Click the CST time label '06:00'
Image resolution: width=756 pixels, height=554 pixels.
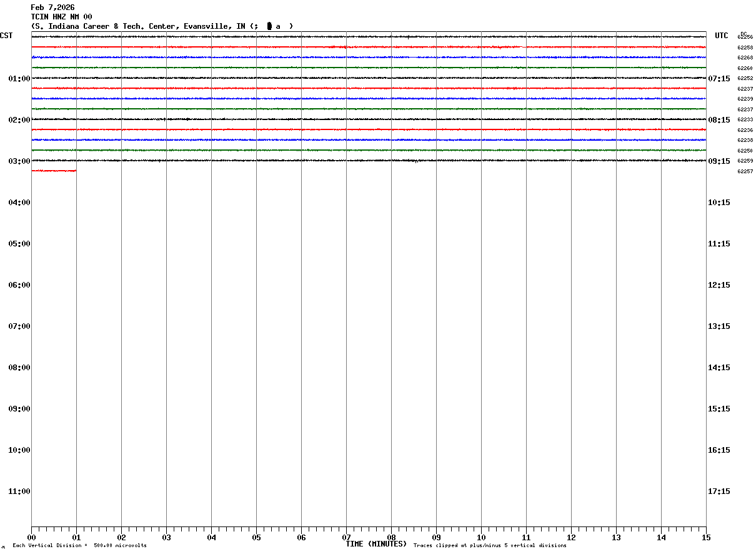[19, 285]
